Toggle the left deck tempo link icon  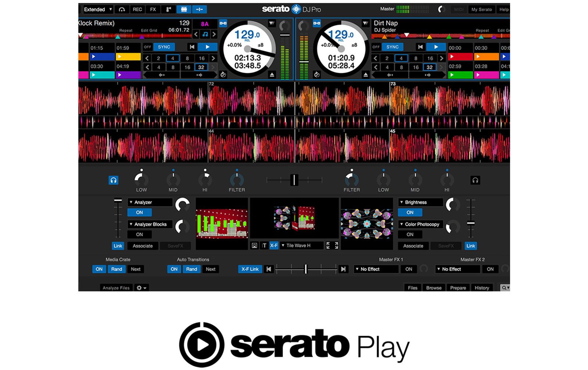223,23
